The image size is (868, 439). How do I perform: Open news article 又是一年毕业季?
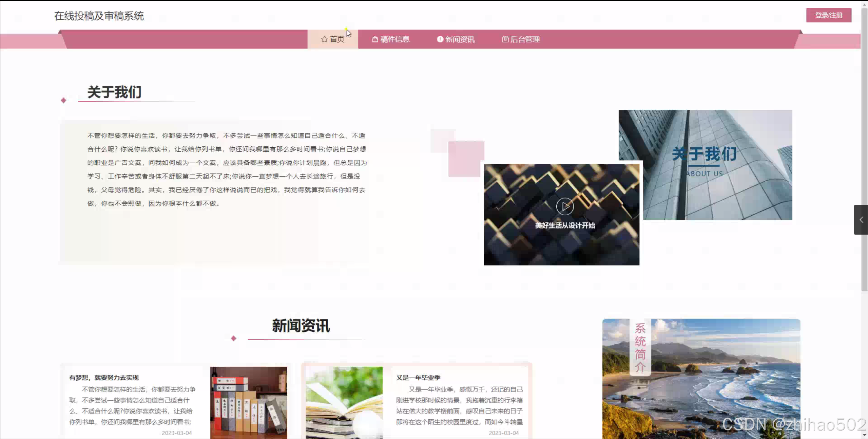[418, 378]
